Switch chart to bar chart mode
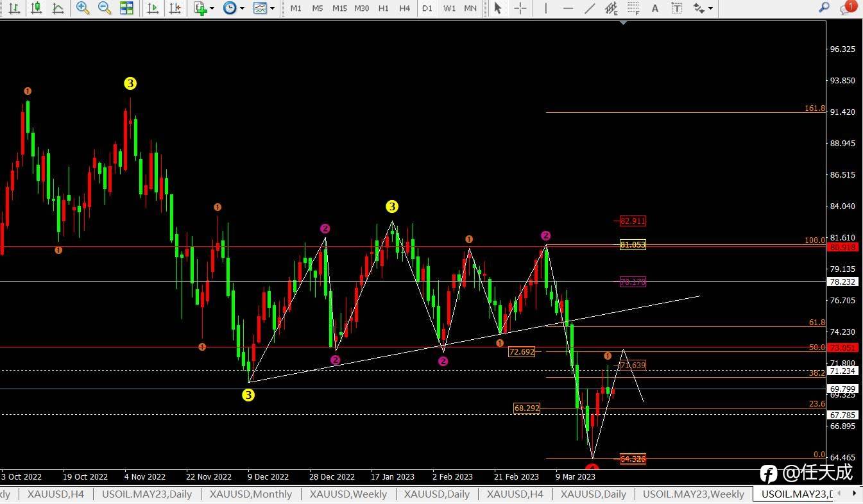 click(x=14, y=8)
